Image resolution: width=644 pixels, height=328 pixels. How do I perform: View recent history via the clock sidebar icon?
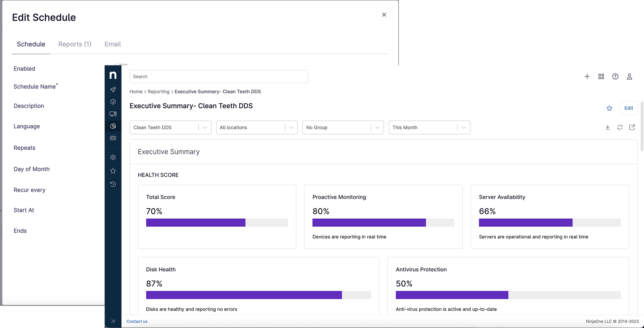(113, 184)
